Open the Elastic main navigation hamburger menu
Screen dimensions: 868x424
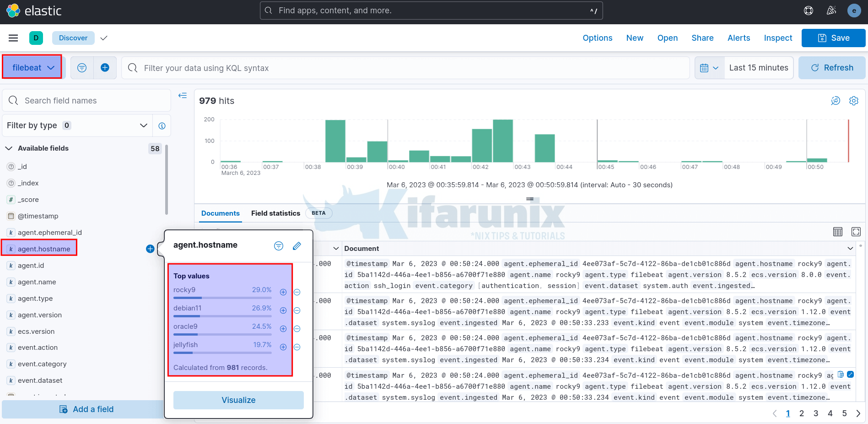coord(13,38)
